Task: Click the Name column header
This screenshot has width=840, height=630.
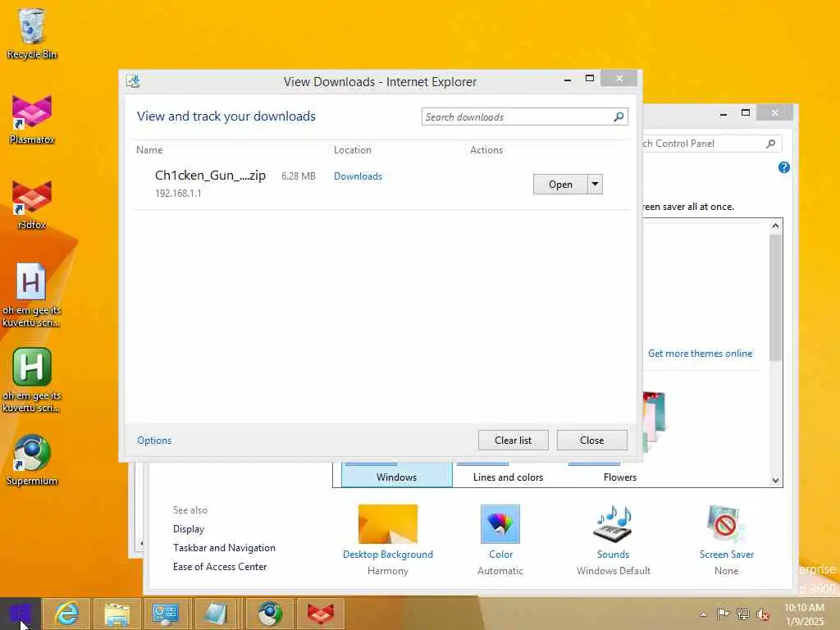Action: [x=149, y=150]
